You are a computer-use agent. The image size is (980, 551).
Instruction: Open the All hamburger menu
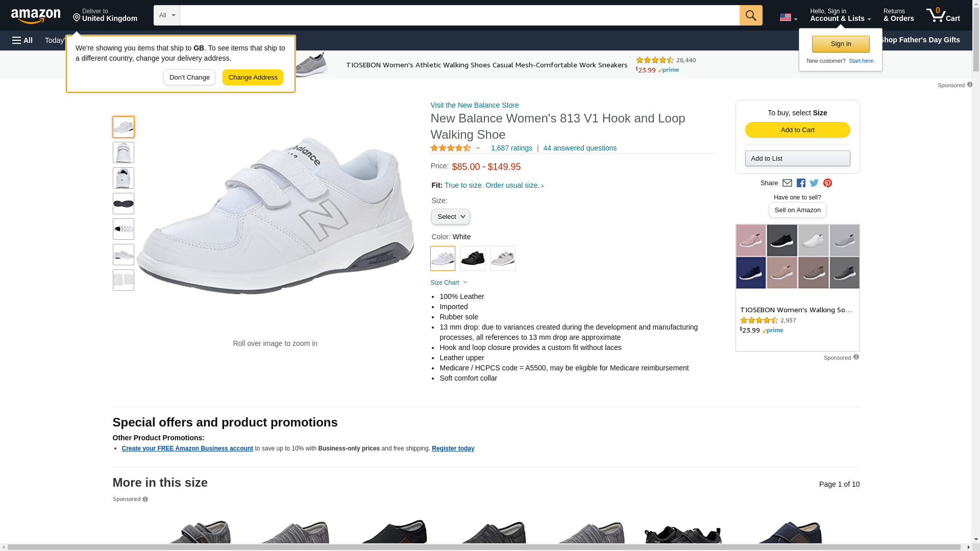(x=22, y=40)
